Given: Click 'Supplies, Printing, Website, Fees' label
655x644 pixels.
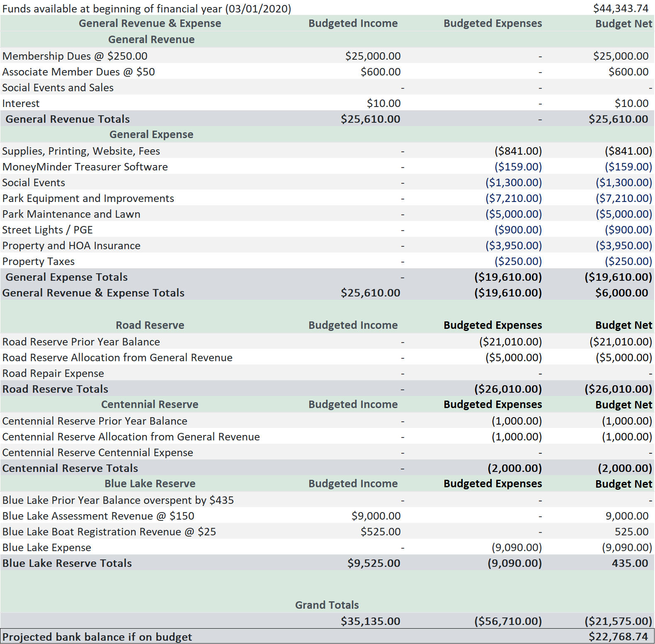Looking at the screenshot, I should pos(81,151).
